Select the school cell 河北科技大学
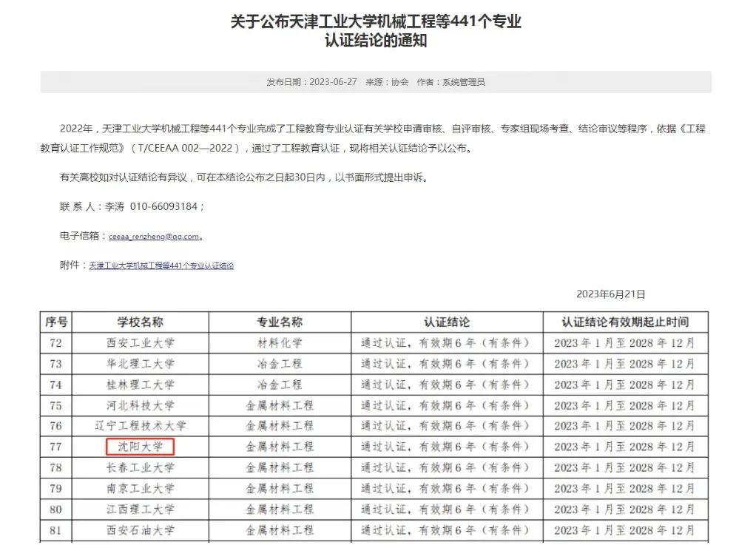The width and height of the screenshot is (756, 545). 141,405
